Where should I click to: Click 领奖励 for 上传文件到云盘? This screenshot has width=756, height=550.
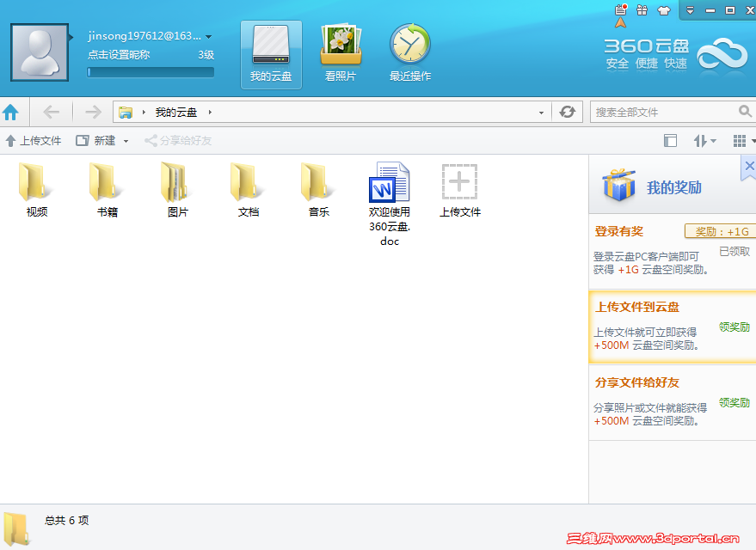pyautogui.click(x=734, y=327)
